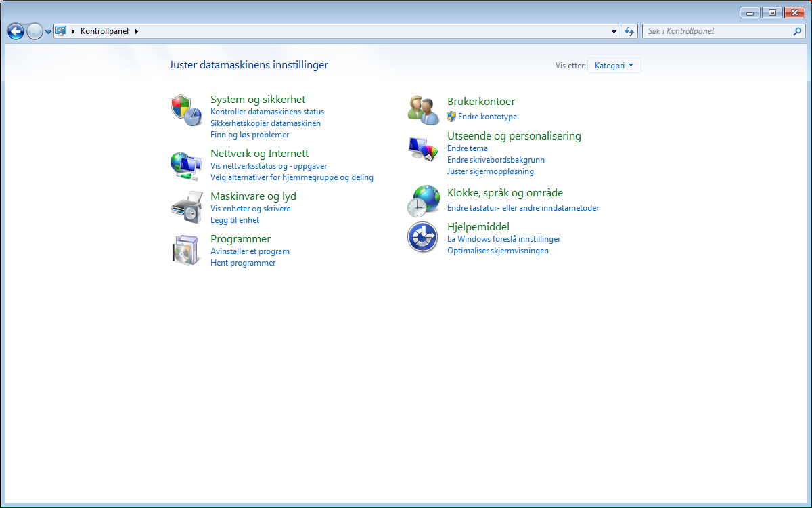The image size is (812, 508).
Task: Click Endre skrivebordsbakgrunn link
Action: 496,160
